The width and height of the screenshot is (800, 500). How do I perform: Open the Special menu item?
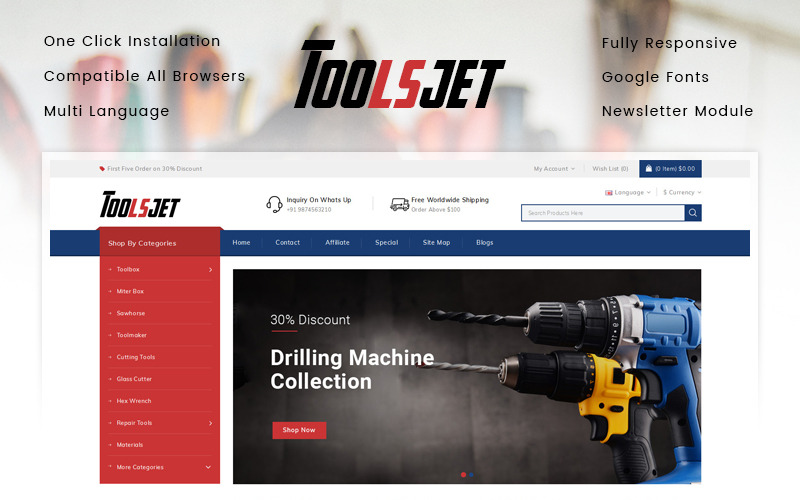pyautogui.click(x=387, y=243)
